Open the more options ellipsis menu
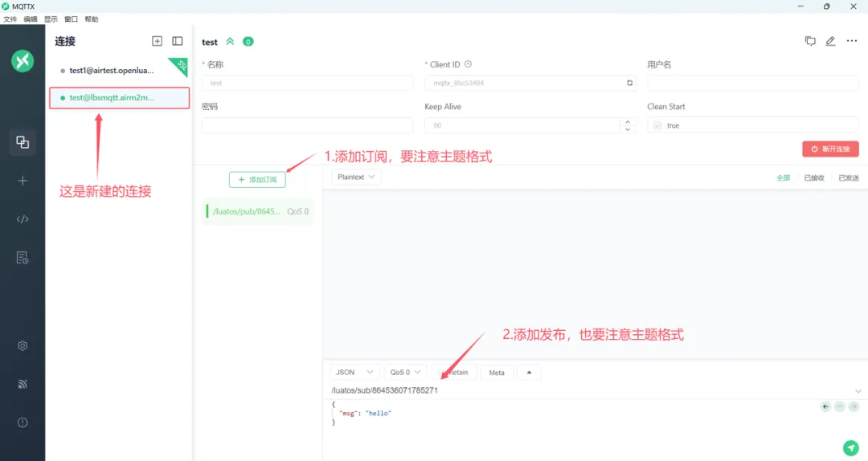The image size is (868, 461). [x=851, y=41]
